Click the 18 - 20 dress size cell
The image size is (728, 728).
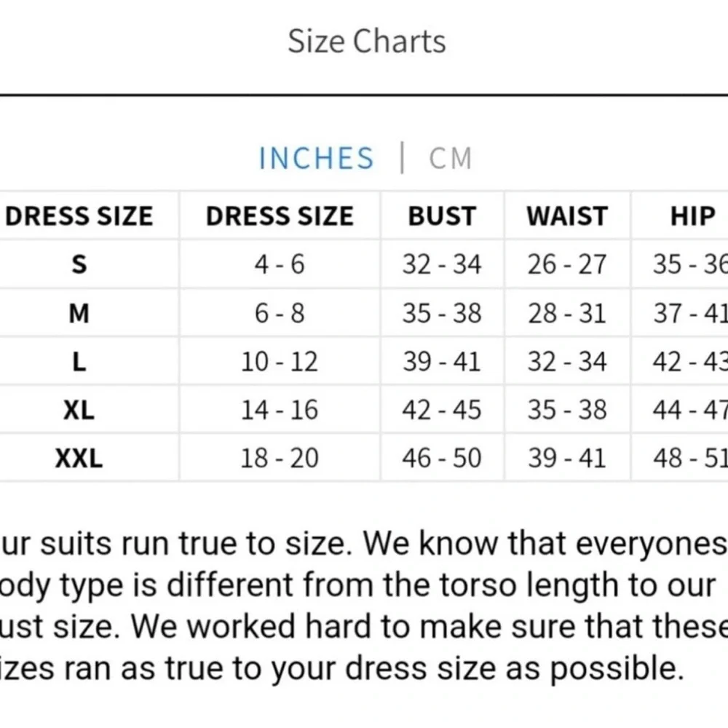[280, 458]
